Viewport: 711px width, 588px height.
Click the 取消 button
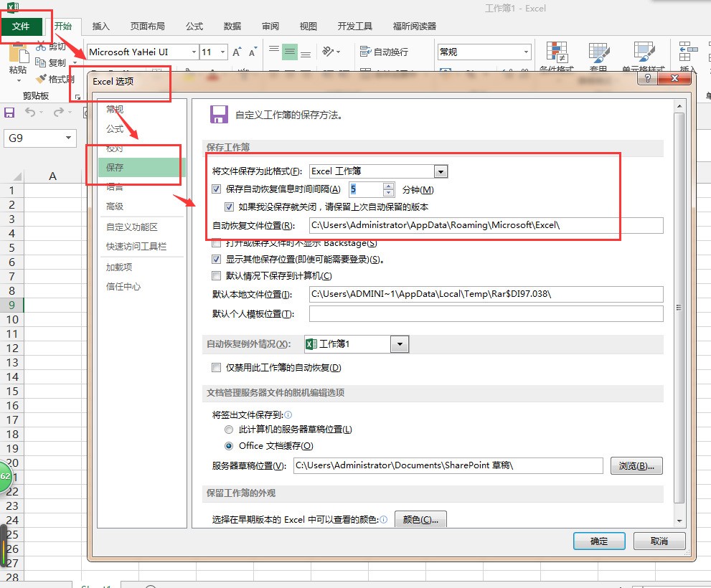pos(659,541)
